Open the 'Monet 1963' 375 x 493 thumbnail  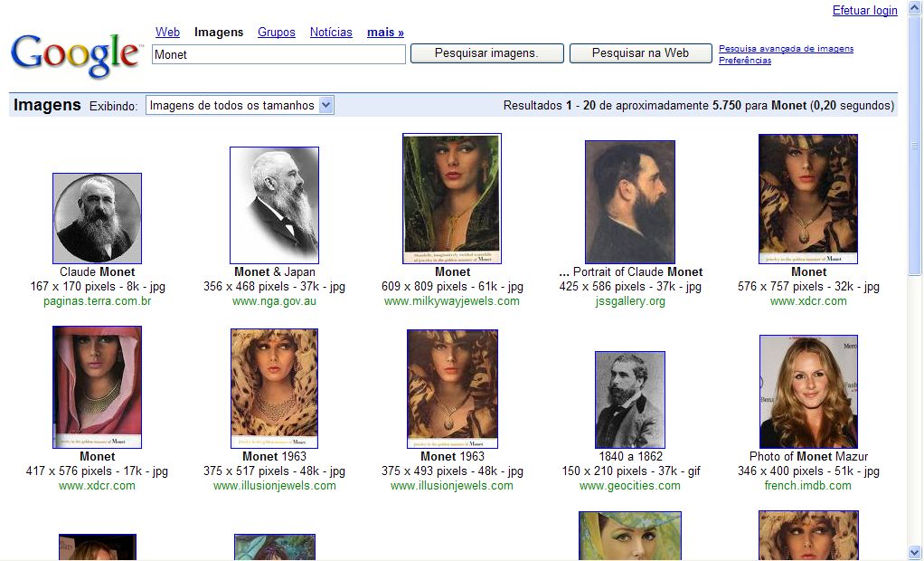pyautogui.click(x=452, y=389)
